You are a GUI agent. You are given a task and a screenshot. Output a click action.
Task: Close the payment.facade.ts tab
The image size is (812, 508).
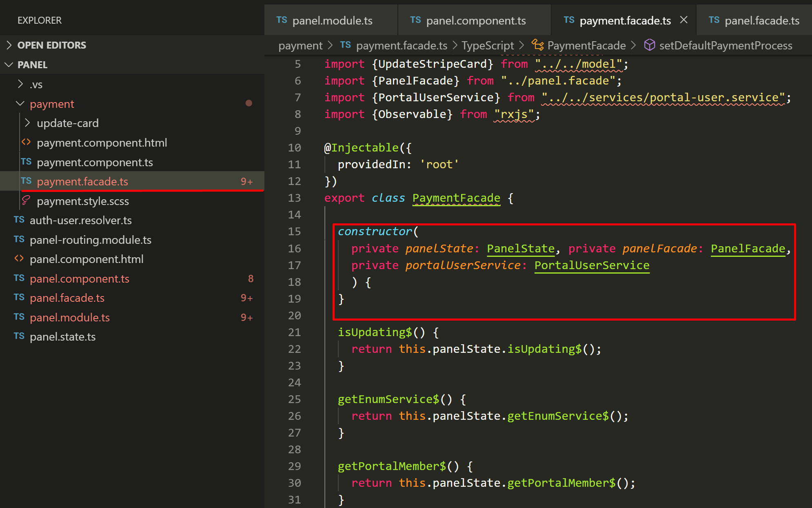pos(684,20)
